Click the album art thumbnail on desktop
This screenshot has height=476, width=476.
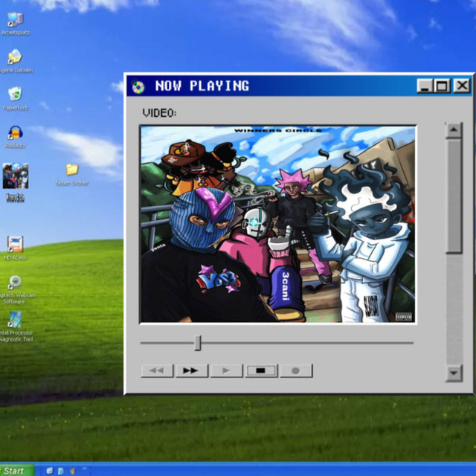(16, 176)
